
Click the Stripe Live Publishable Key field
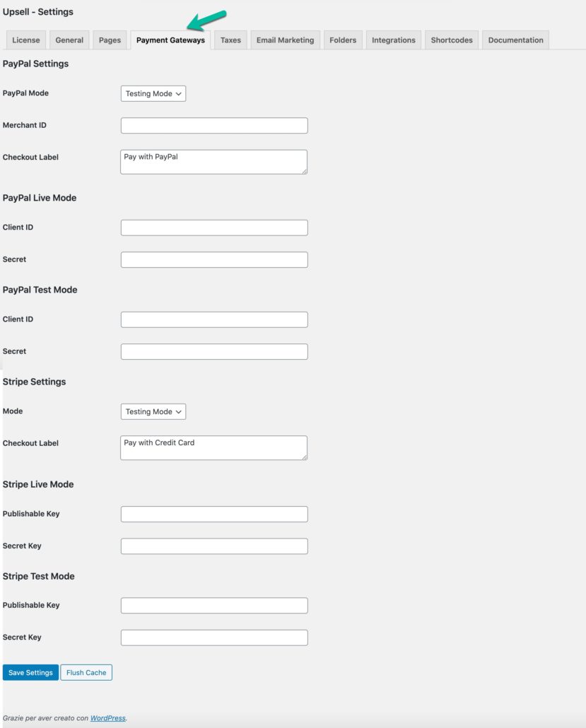click(213, 514)
